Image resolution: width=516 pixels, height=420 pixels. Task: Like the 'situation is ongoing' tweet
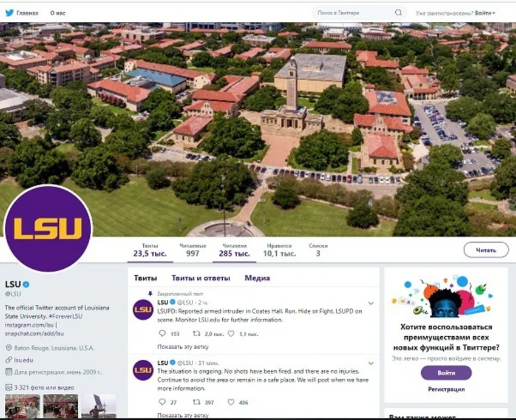[231, 402]
